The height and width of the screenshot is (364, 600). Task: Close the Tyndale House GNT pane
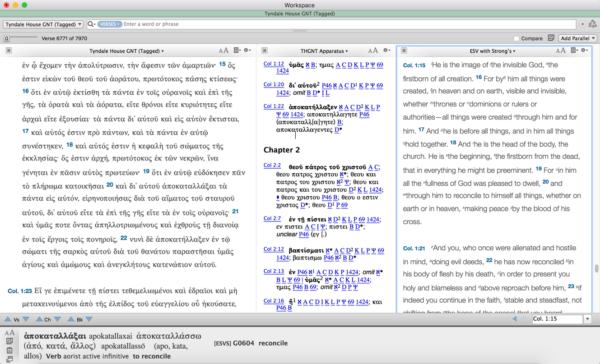[x=8, y=51]
